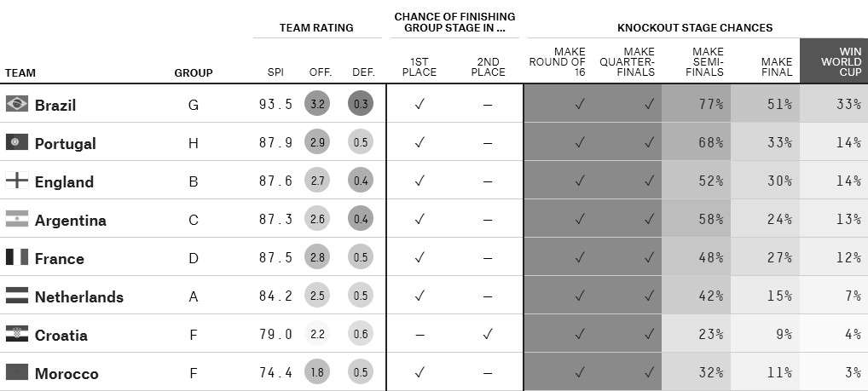This screenshot has width=868, height=391.
Task: Click the Brazil flag icon
Action: tap(17, 104)
